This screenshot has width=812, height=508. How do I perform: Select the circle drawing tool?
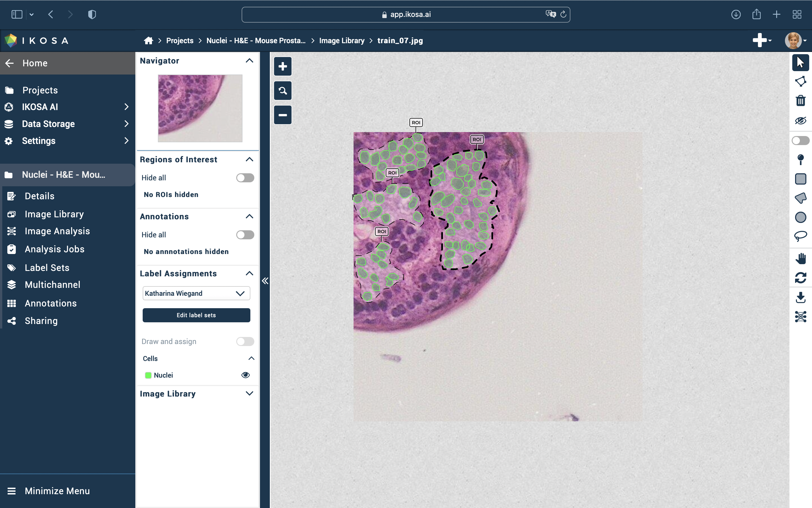pyautogui.click(x=800, y=217)
